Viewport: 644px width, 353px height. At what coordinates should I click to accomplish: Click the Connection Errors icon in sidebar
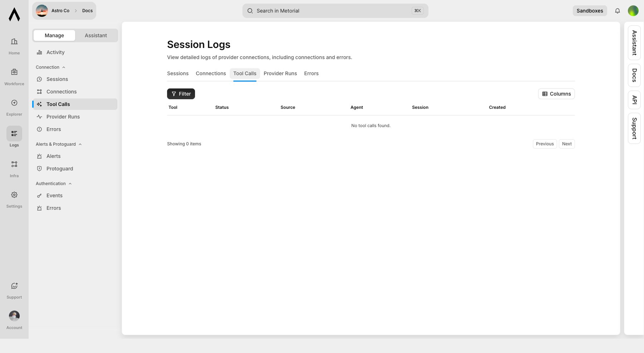[39, 129]
